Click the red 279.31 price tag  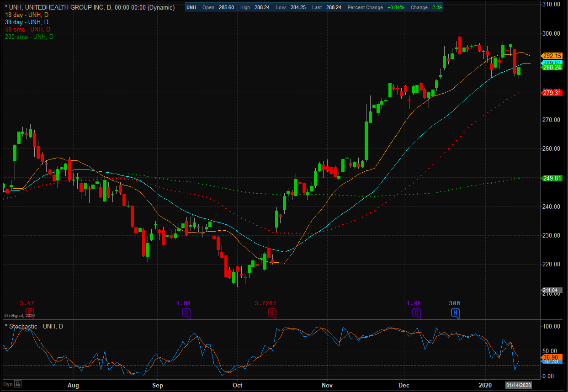tap(552, 93)
